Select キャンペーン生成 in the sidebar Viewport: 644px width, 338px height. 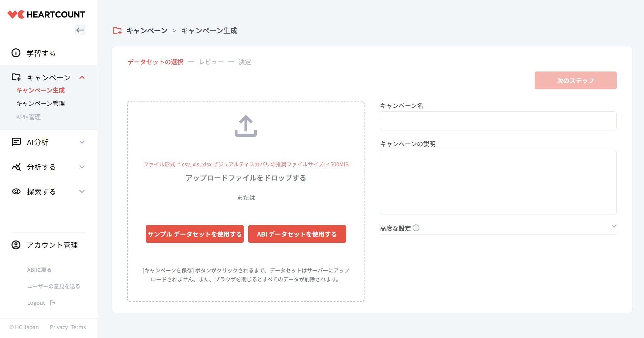[40, 90]
